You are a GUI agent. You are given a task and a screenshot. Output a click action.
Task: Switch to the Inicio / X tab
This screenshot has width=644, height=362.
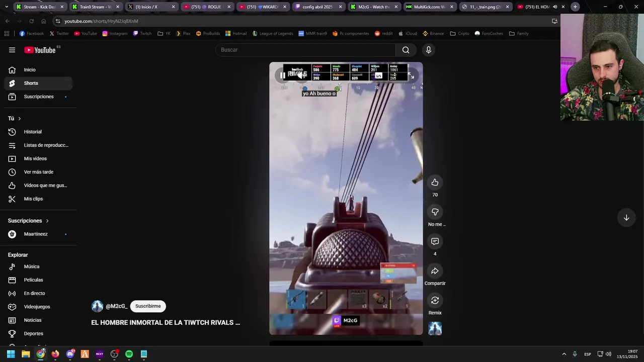tap(152, 7)
